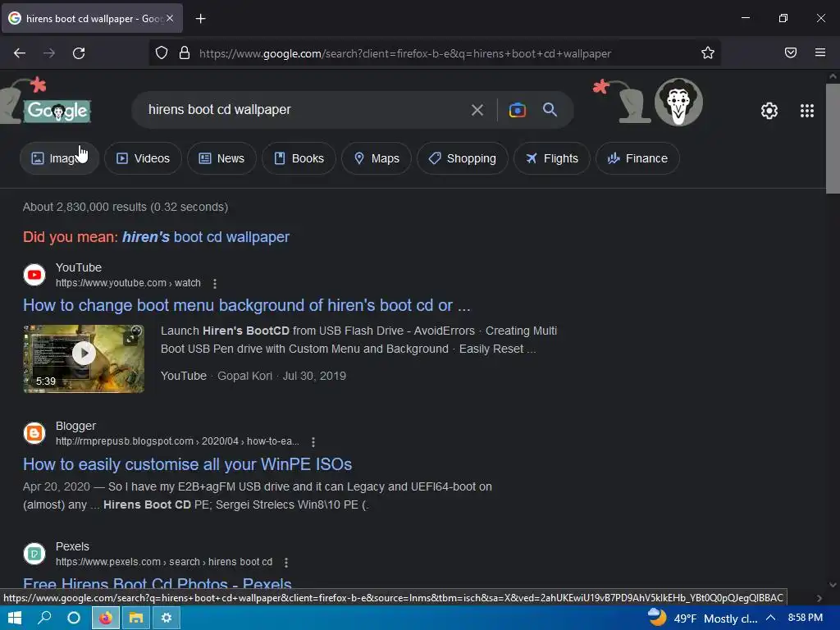
Task: Open the weather widget showing 49°F
Action: point(702,619)
